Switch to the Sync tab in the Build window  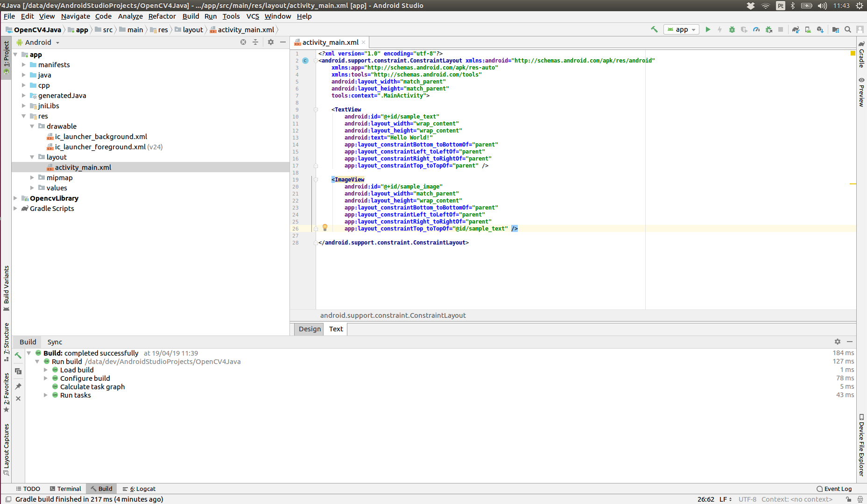tap(55, 342)
